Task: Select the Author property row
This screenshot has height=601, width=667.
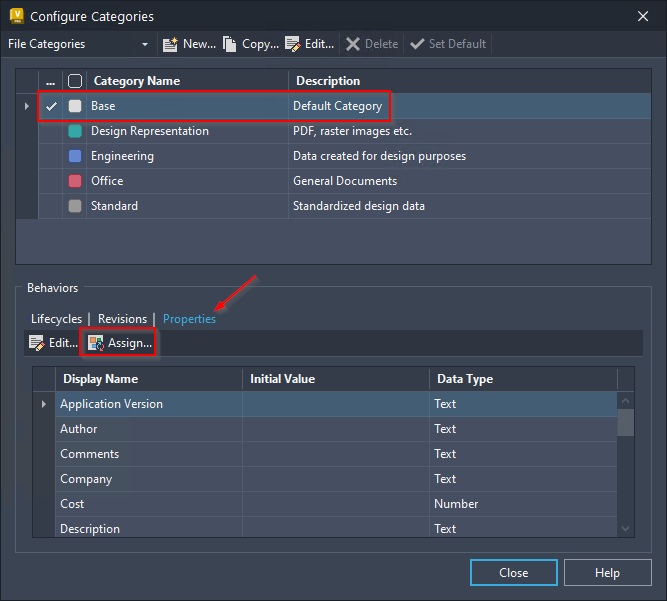Action: coord(336,429)
